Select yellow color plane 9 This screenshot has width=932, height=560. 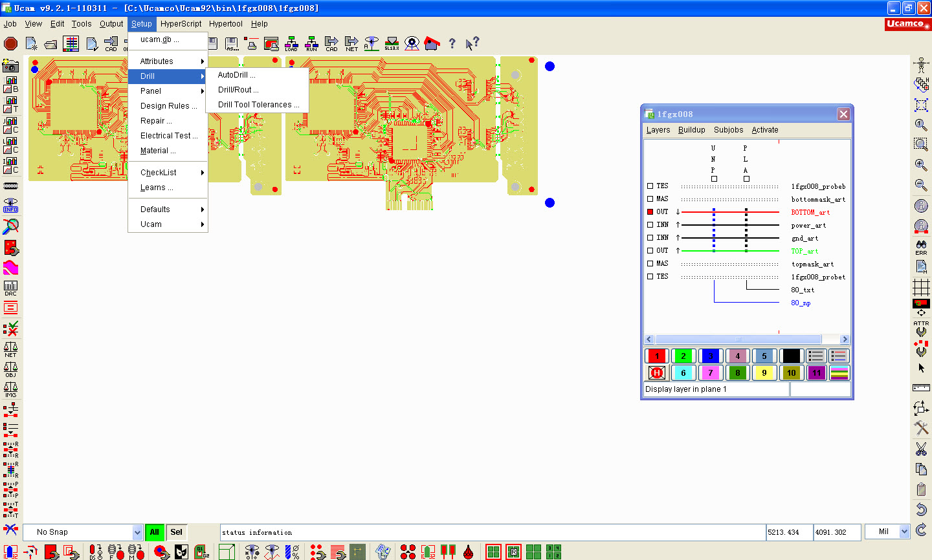coord(764,373)
